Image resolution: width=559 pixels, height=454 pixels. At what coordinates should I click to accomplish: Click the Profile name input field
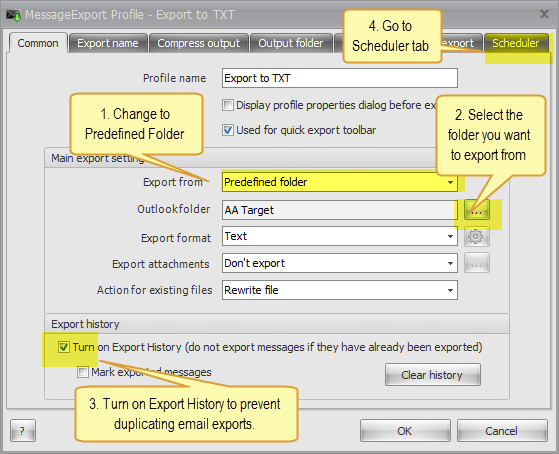point(340,78)
